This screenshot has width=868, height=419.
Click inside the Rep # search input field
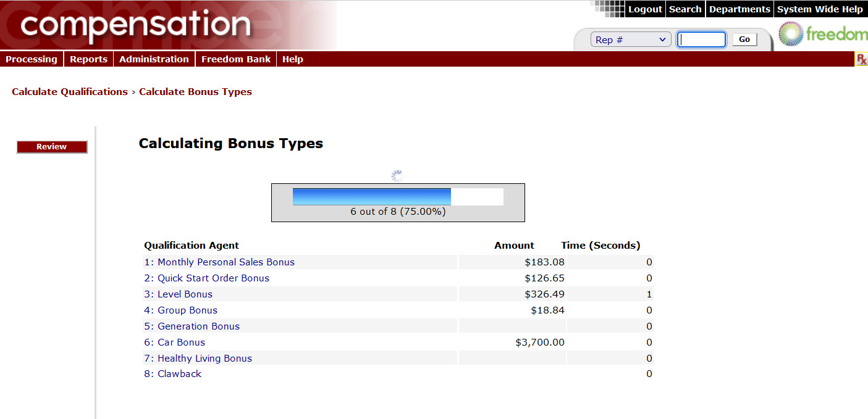701,38
